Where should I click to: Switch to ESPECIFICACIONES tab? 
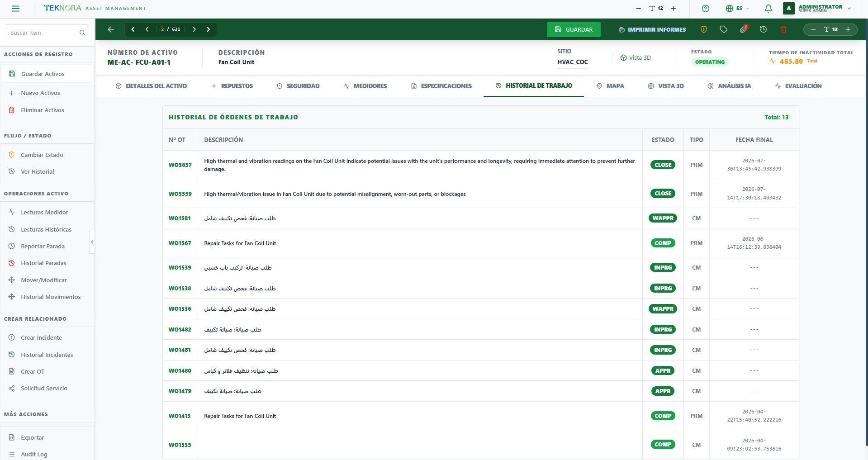(441, 86)
